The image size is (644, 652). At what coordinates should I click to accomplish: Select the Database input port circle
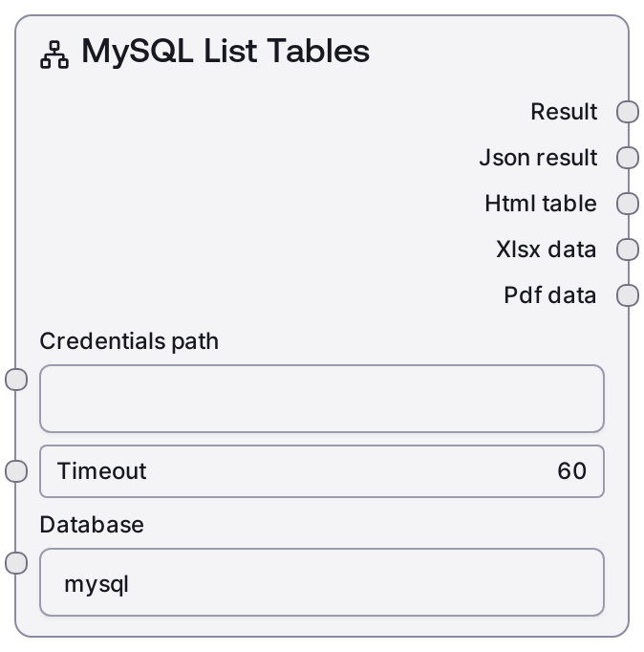tap(16, 563)
